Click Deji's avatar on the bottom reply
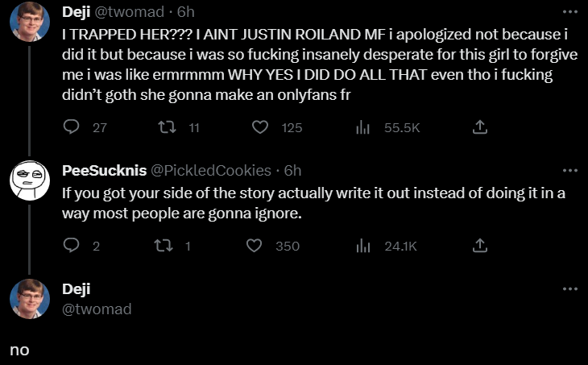Viewport: 588px width, 365px height. [30, 299]
